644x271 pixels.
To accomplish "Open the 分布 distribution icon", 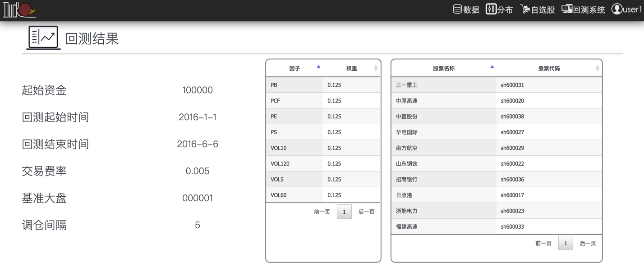I will 491,9.
